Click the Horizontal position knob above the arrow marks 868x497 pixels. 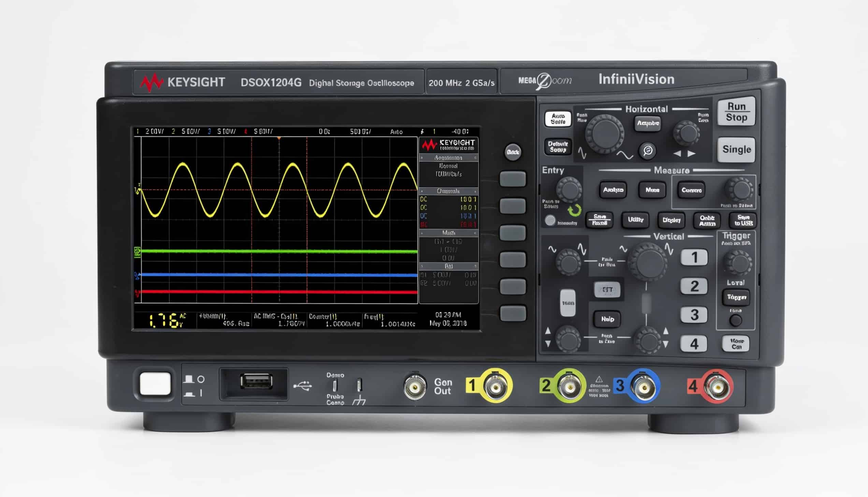click(x=686, y=133)
